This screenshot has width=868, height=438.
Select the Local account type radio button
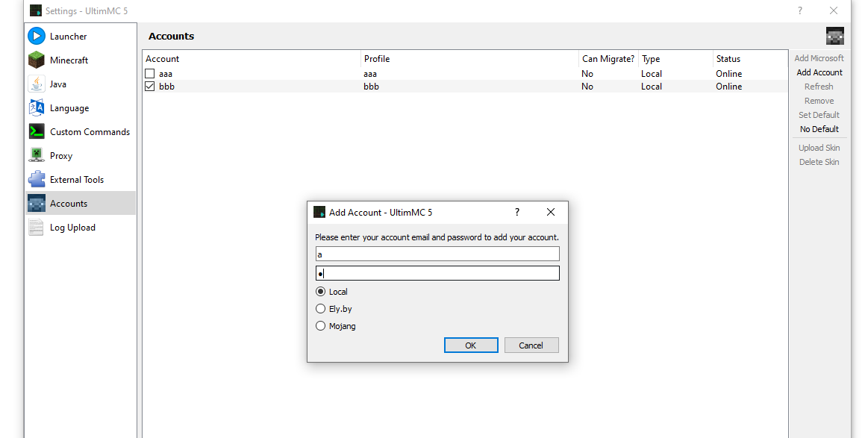click(x=320, y=292)
